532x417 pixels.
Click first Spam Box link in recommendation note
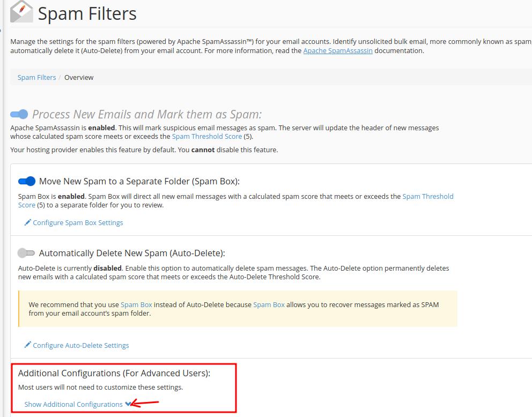tap(136, 304)
